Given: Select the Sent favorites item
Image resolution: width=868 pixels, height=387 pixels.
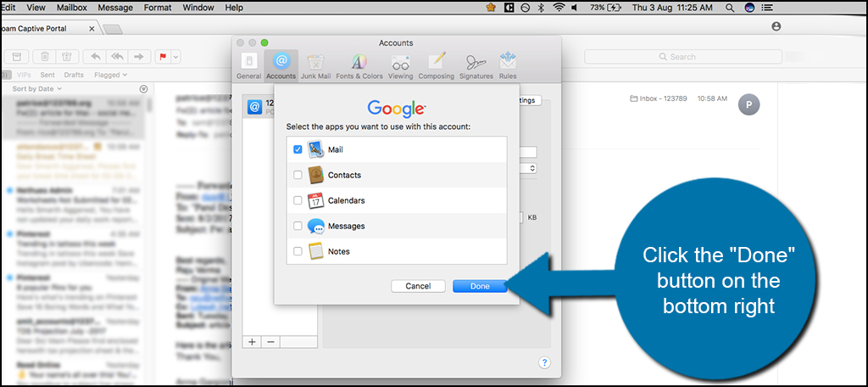Looking at the screenshot, I should click(47, 75).
